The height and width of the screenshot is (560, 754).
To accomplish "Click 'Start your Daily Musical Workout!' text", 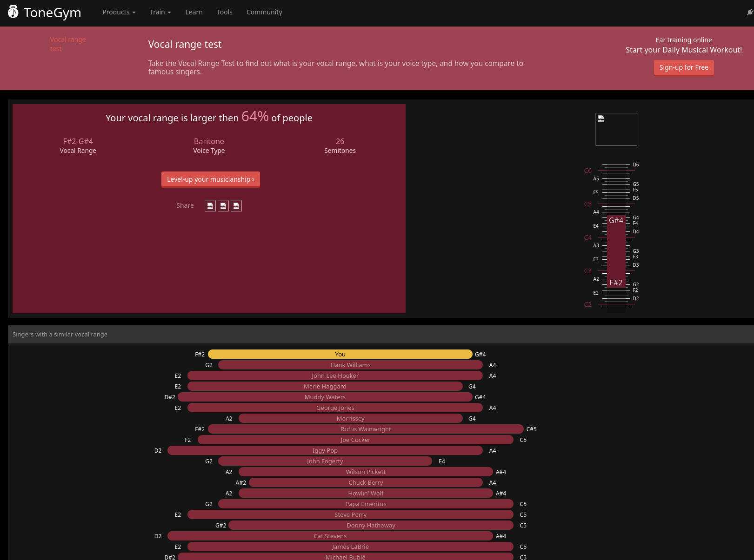I will click(684, 50).
